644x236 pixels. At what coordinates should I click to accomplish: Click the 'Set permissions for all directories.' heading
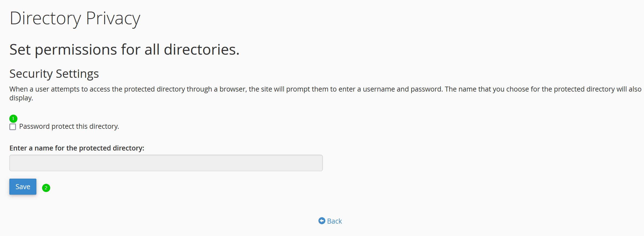point(125,50)
